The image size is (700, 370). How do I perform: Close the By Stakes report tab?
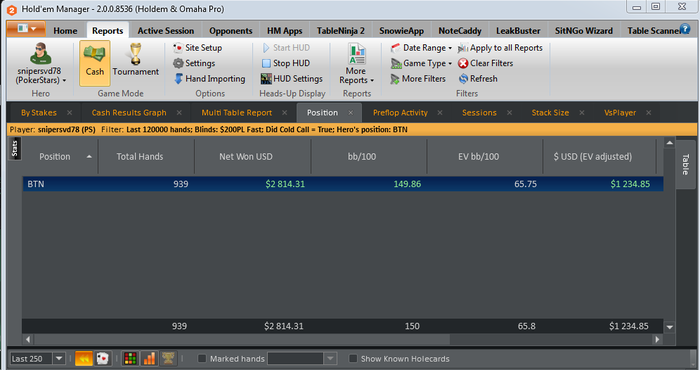(70, 113)
